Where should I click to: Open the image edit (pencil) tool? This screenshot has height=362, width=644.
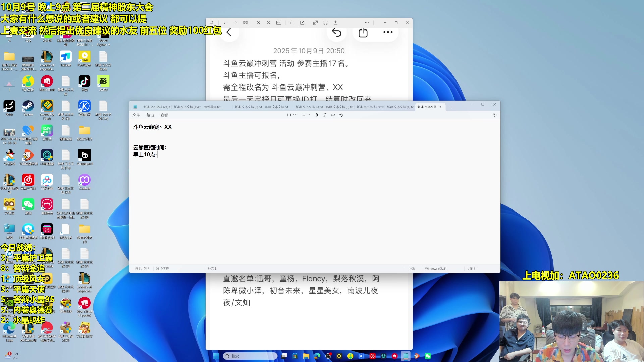[302, 22]
